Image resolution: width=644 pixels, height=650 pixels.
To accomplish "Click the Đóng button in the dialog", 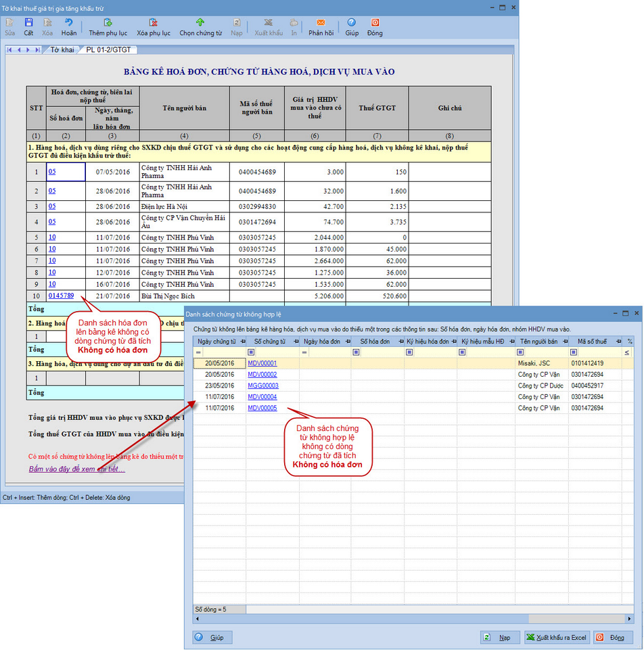I will coord(613,638).
